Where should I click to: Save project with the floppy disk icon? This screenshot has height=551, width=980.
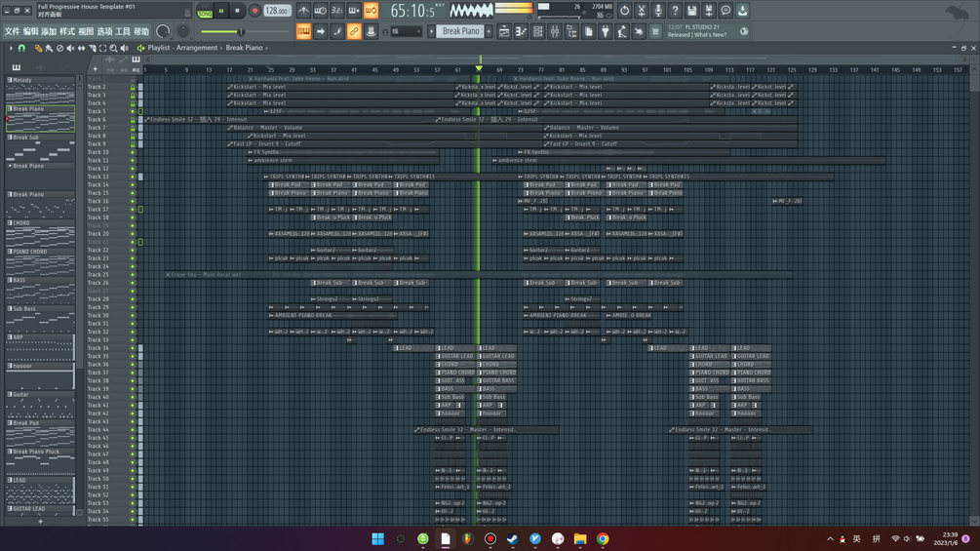692,10
